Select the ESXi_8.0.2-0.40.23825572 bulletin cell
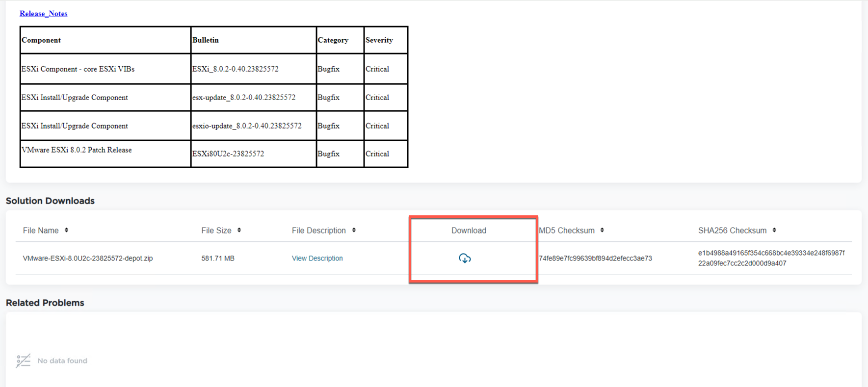868x387 pixels. coord(236,69)
